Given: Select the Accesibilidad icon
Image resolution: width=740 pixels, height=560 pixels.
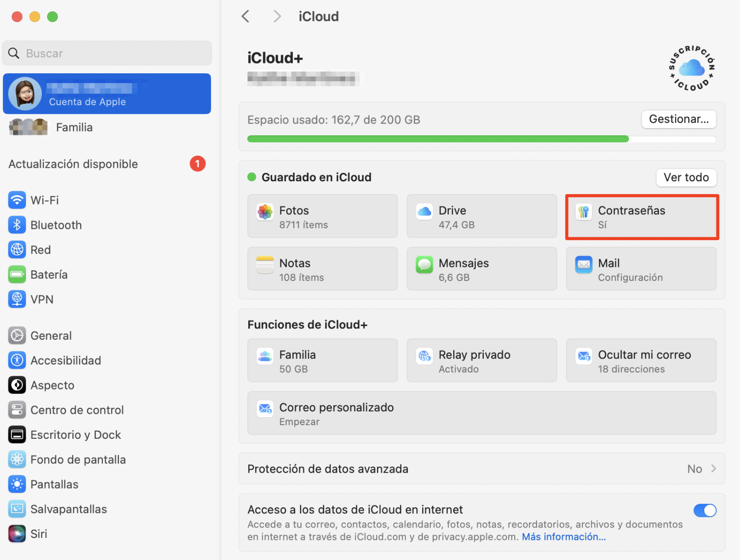Looking at the screenshot, I should 17,360.
